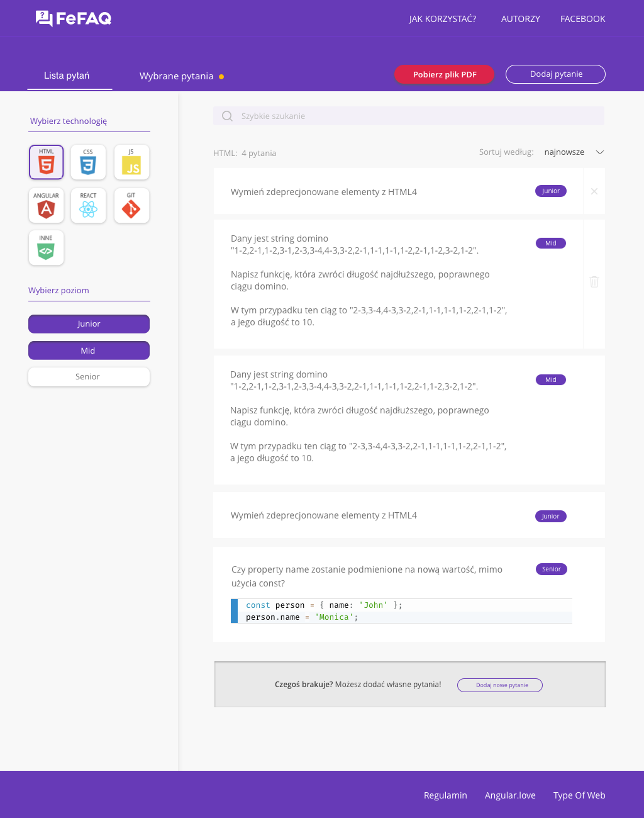Viewport: 644px width, 818px height.
Task: Click Pobierz plik PDF button
Action: click(445, 74)
